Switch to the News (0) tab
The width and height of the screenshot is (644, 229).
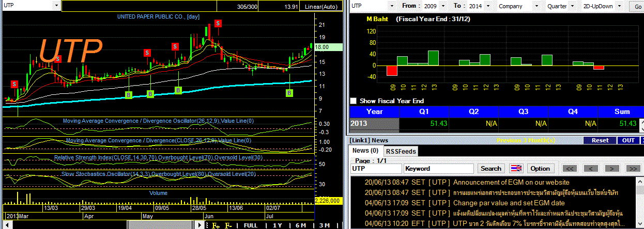(365, 151)
